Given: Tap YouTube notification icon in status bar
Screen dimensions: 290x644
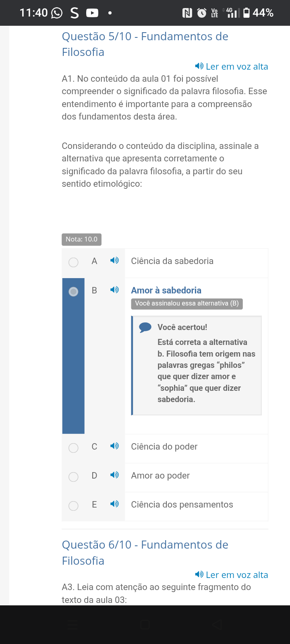Looking at the screenshot, I should [92, 13].
